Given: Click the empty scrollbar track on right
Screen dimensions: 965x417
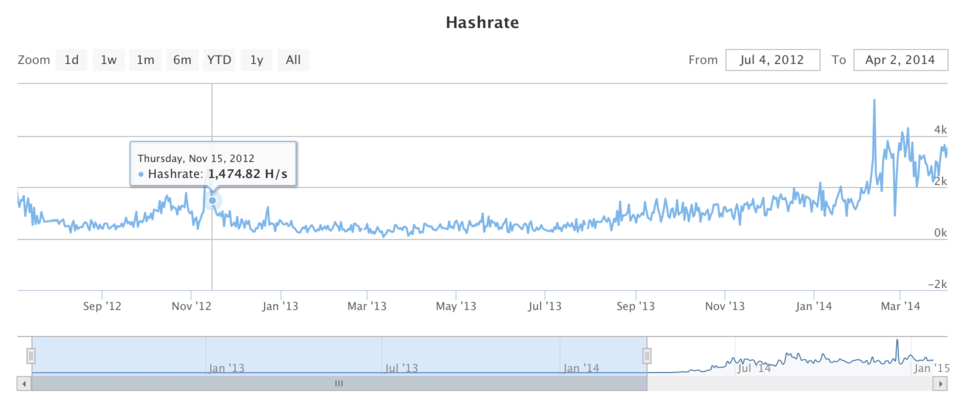Looking at the screenshot, I should (x=790, y=383).
